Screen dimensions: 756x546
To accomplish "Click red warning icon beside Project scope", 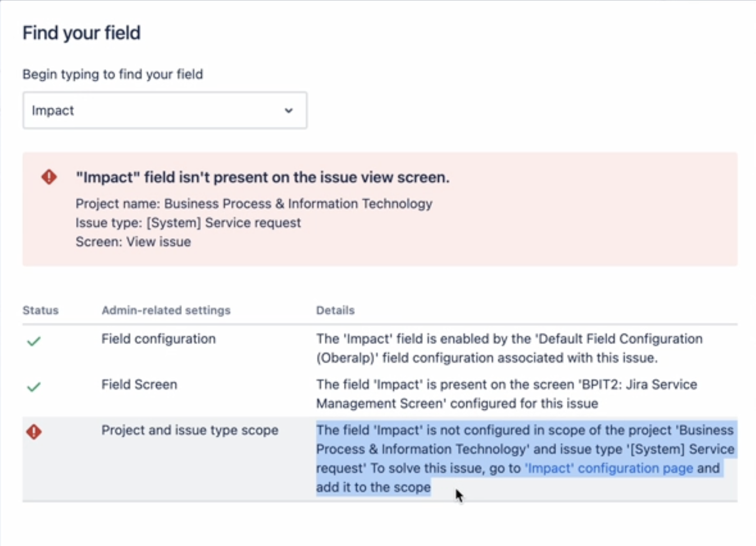I will tap(34, 432).
